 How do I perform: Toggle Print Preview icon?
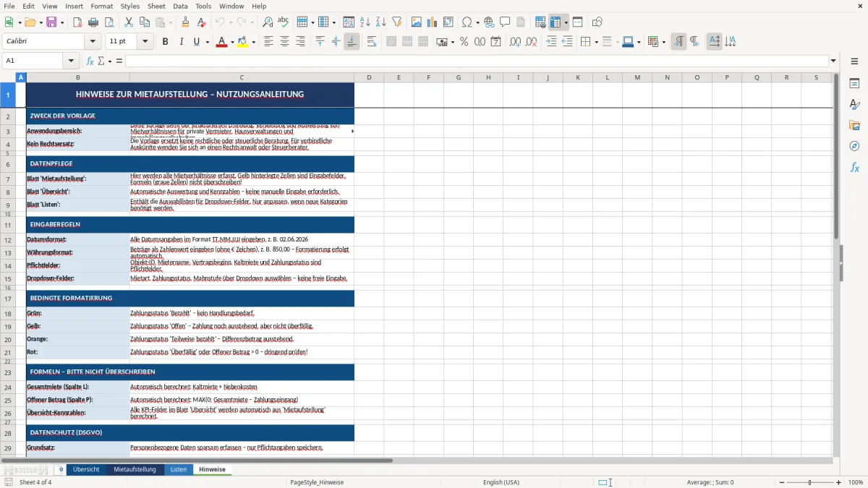click(x=109, y=22)
